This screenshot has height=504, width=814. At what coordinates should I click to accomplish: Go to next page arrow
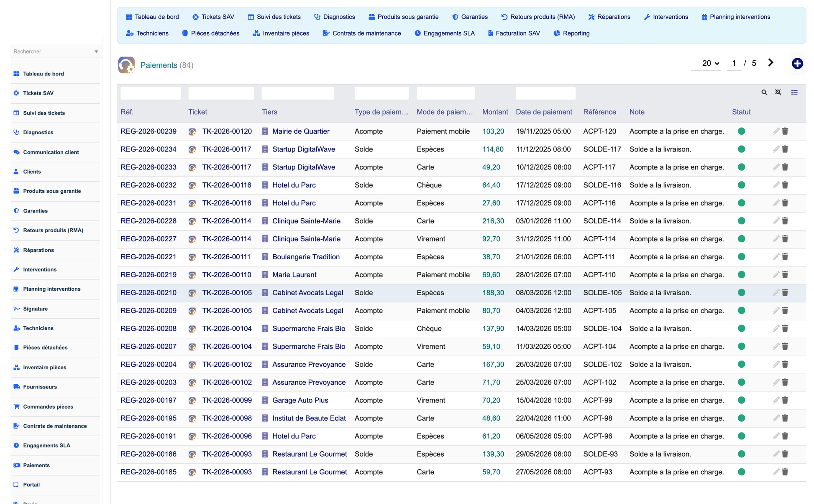770,63
